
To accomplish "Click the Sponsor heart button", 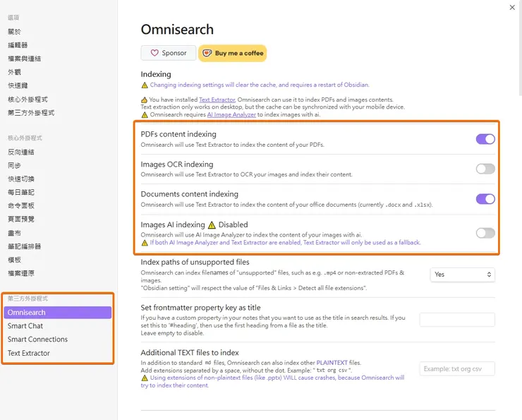I will [x=169, y=53].
